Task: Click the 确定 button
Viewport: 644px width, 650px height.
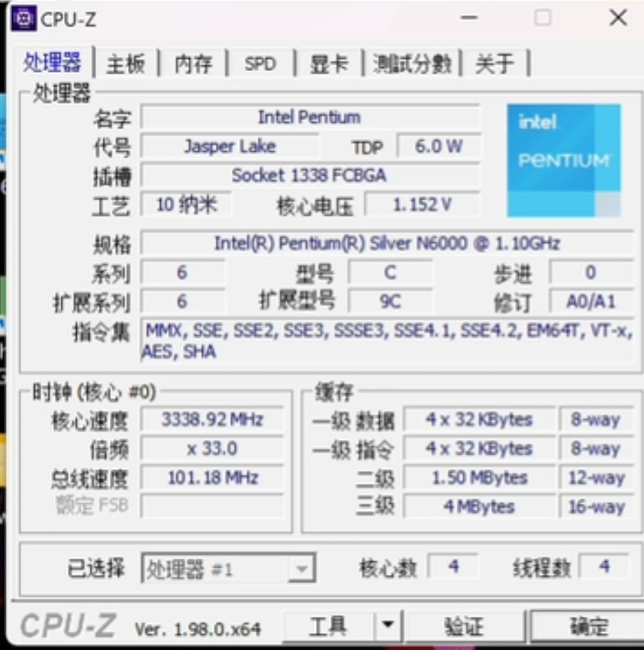Action: [x=589, y=625]
